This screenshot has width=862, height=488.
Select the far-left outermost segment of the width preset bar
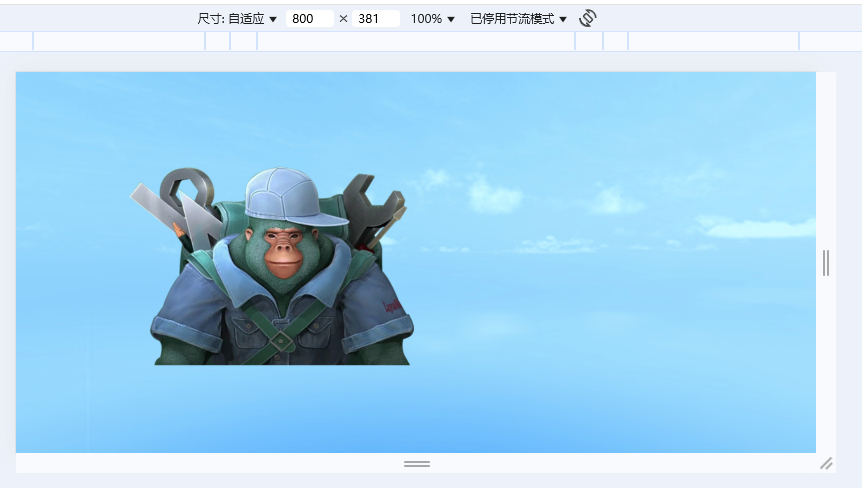(16, 41)
